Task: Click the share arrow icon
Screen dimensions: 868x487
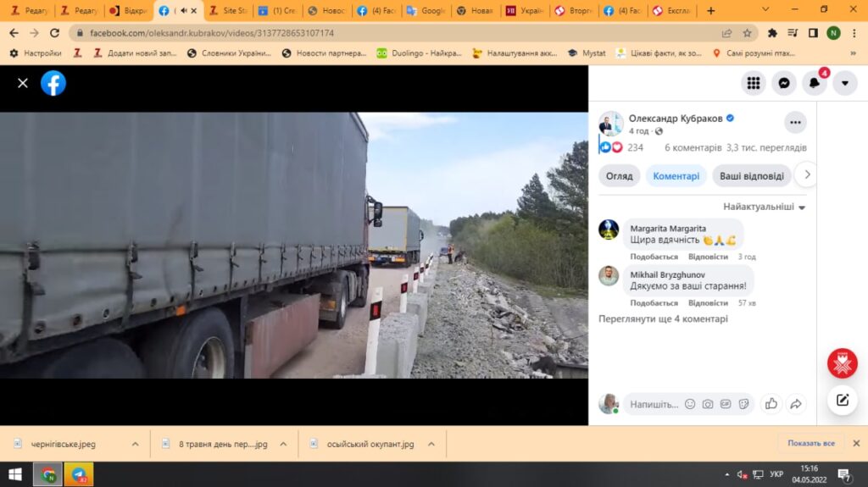Action: pos(795,404)
